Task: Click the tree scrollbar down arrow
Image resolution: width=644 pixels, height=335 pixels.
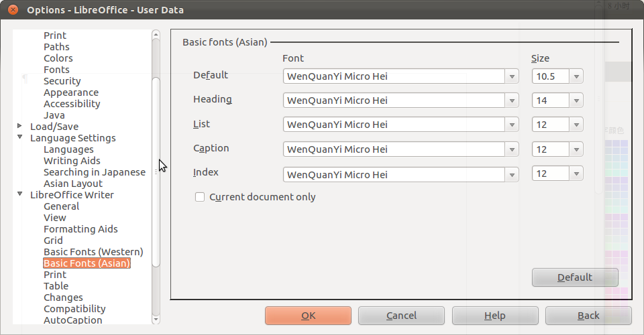Action: (156, 320)
